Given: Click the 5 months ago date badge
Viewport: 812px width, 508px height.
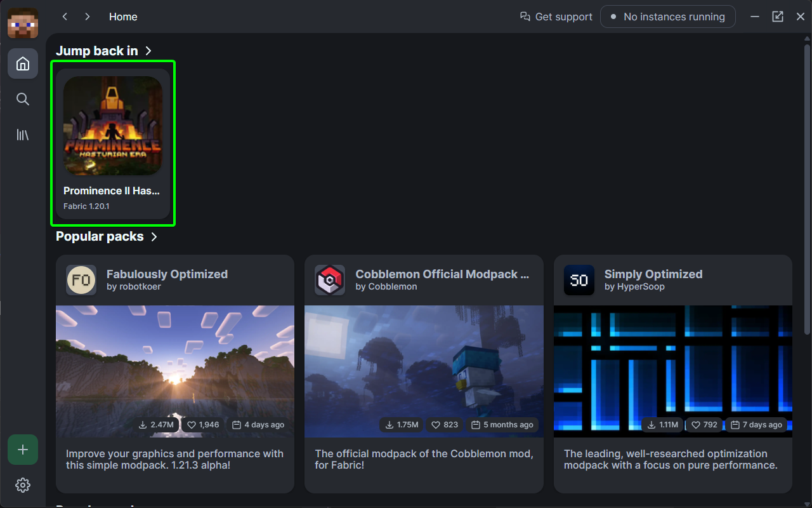Looking at the screenshot, I should [502, 425].
